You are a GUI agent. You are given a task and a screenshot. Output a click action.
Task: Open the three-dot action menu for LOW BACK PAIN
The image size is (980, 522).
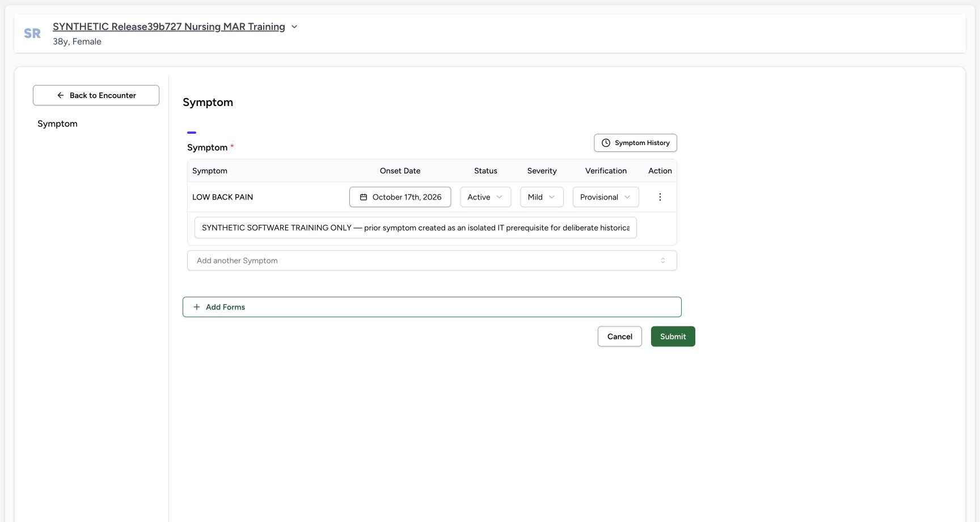[x=660, y=197]
